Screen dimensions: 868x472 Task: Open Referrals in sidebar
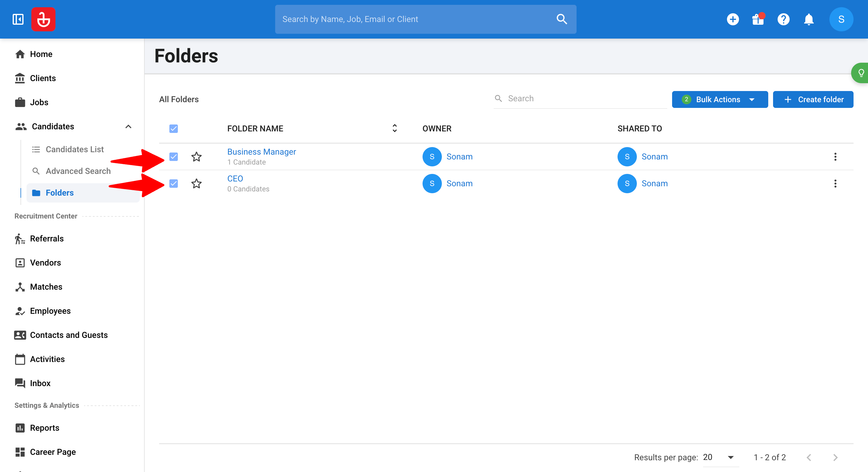coord(47,238)
